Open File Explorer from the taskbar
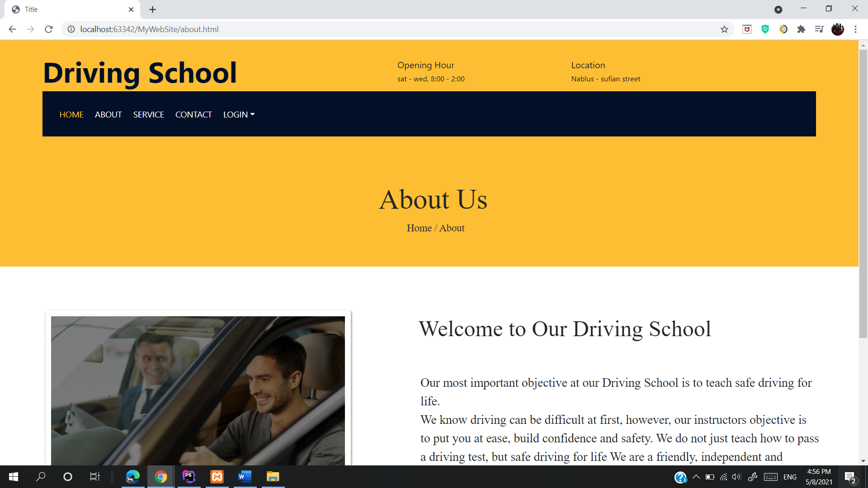Screen dimensions: 868x488 273,477
